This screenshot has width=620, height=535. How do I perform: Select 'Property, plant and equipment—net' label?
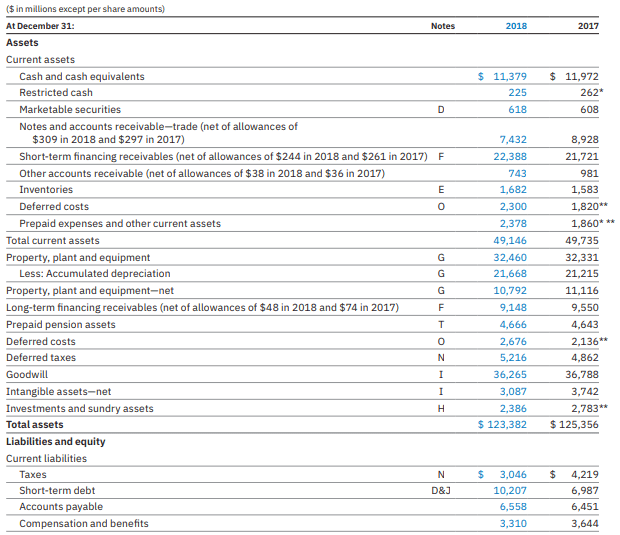pyautogui.click(x=90, y=291)
